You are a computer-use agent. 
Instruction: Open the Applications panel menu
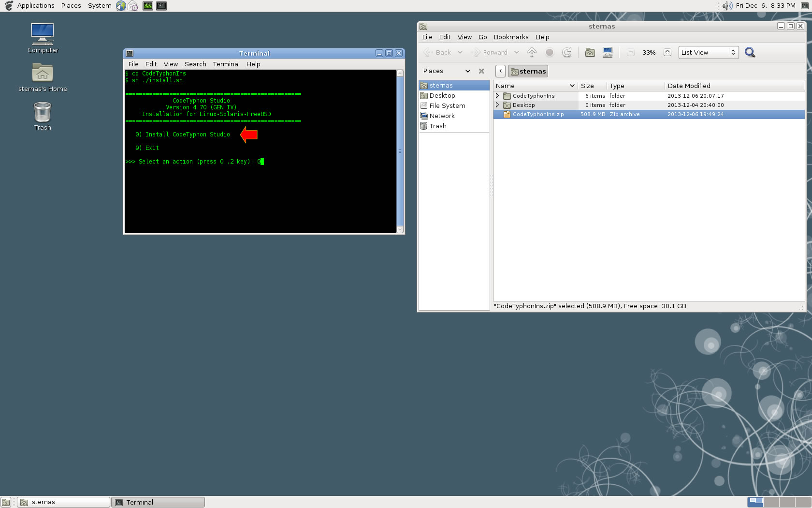tap(36, 5)
